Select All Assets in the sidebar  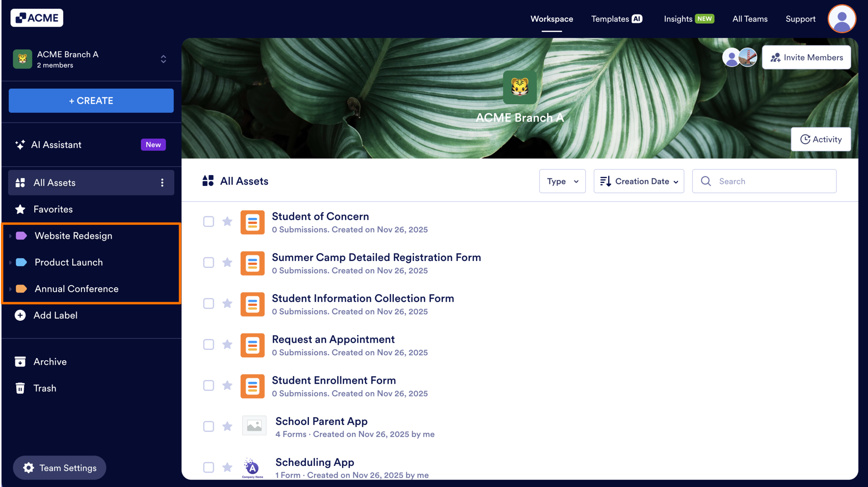click(54, 182)
